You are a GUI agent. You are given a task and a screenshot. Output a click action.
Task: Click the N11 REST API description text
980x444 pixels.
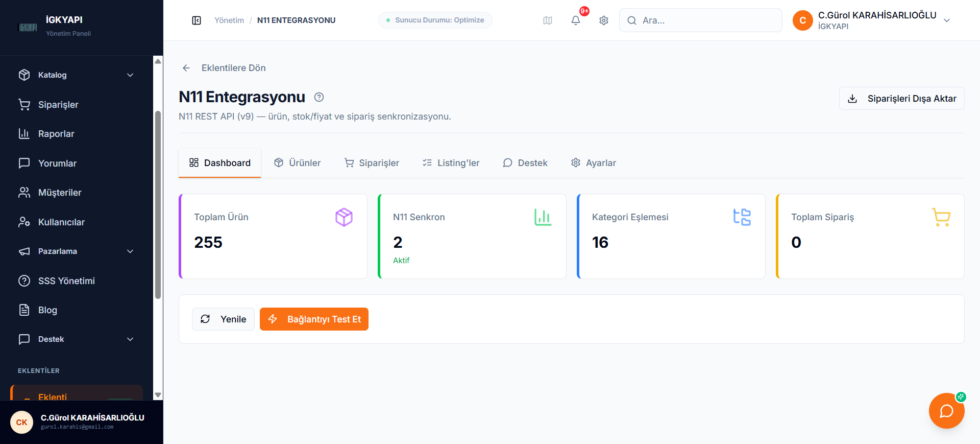(315, 116)
